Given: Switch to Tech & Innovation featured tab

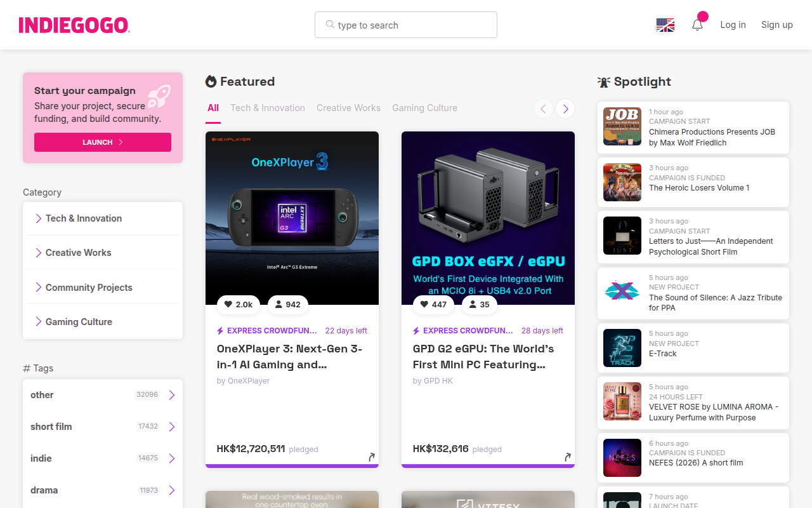Looking at the screenshot, I should click(268, 108).
